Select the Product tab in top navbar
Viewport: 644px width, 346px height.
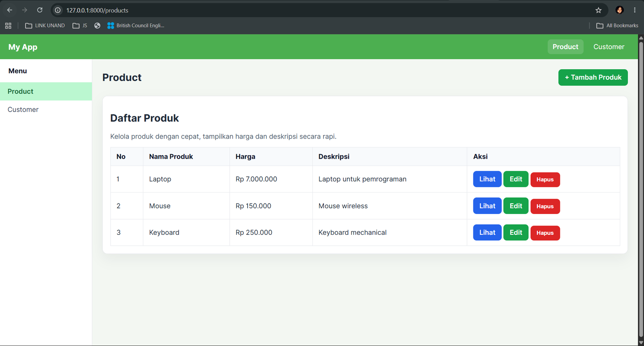point(566,47)
